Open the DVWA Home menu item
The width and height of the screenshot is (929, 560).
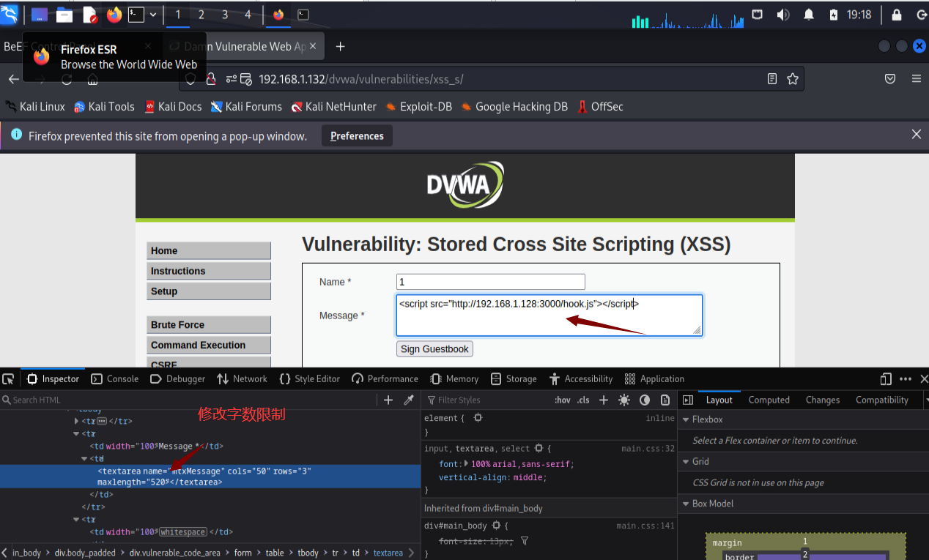pyautogui.click(x=209, y=250)
